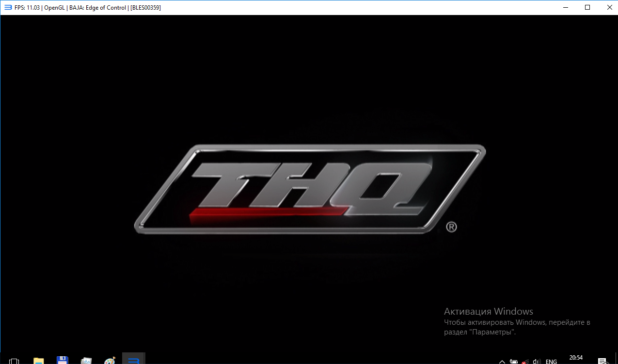Select the active RPCS3 taskbar icon
Image resolution: width=618 pixels, height=364 pixels.
point(134,361)
